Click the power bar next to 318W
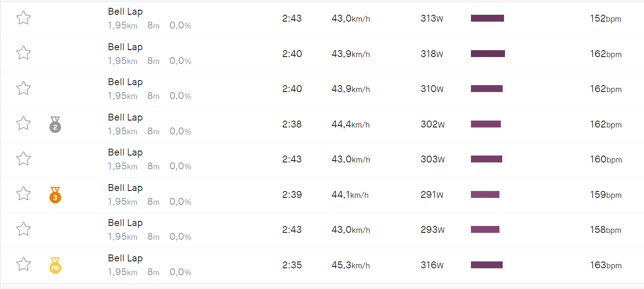The height and width of the screenshot is (289, 644). [487, 54]
